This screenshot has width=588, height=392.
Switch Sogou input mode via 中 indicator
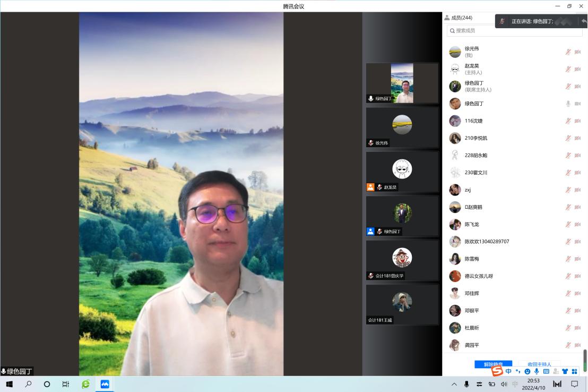(x=508, y=371)
